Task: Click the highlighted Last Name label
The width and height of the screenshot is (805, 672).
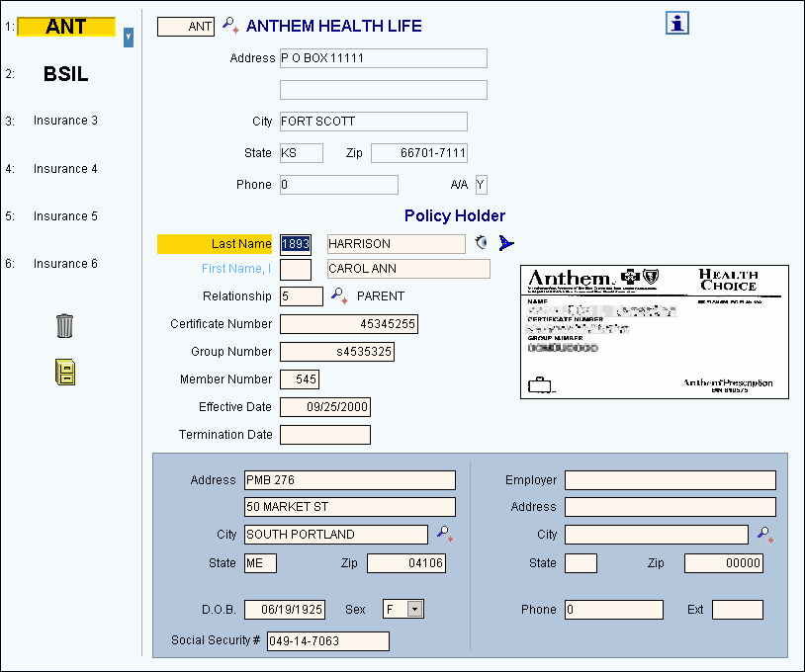Action: click(x=215, y=244)
